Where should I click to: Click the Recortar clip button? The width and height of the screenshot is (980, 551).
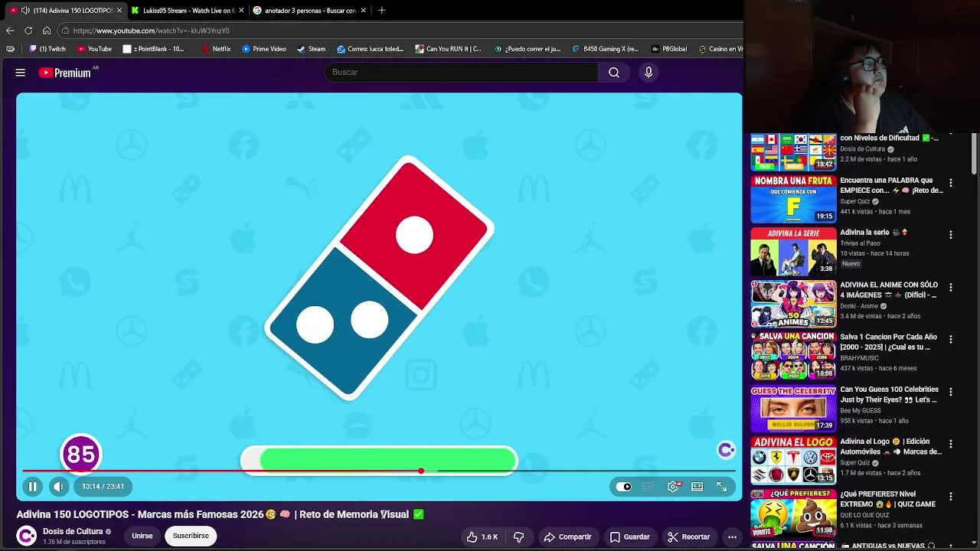coord(688,536)
